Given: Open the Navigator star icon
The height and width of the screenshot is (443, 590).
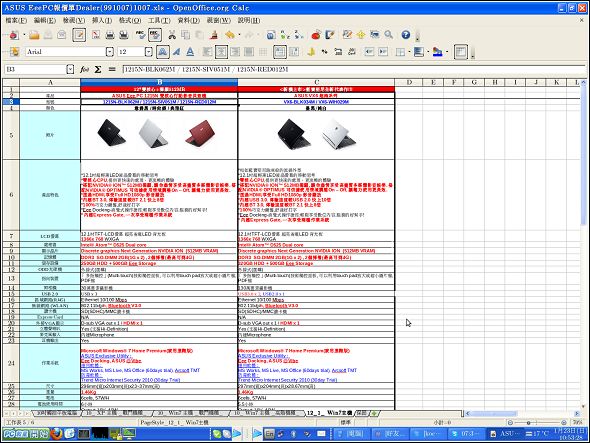Looking at the screenshot, I should (x=361, y=35).
